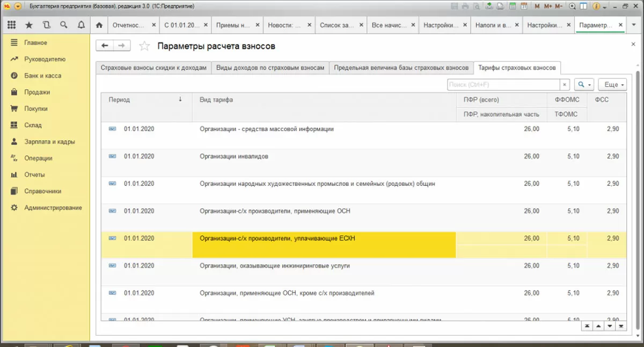This screenshot has height=347, width=644.
Task: Click the search magnifier icon in top panel
Action: click(64, 25)
